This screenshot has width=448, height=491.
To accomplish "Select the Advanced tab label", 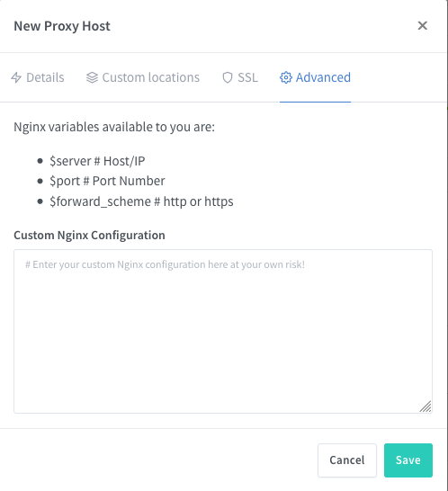I will pyautogui.click(x=323, y=77).
